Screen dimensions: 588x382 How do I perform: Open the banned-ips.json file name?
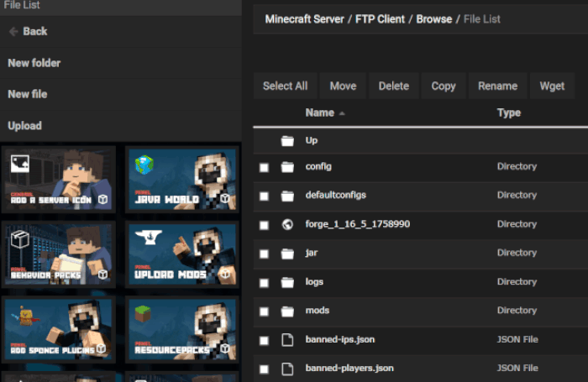tap(340, 339)
